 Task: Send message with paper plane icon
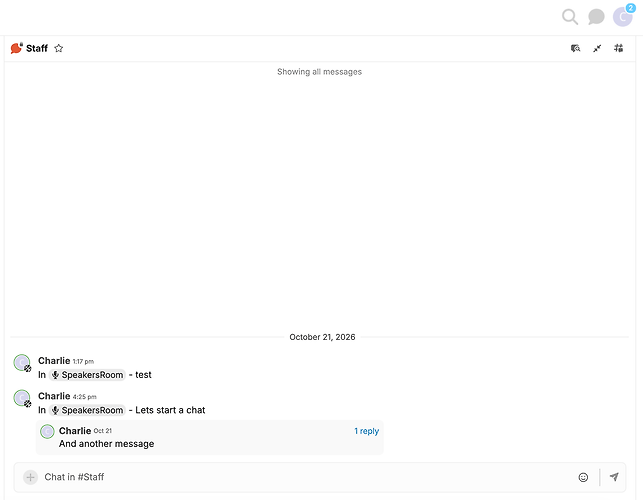pyautogui.click(x=614, y=477)
